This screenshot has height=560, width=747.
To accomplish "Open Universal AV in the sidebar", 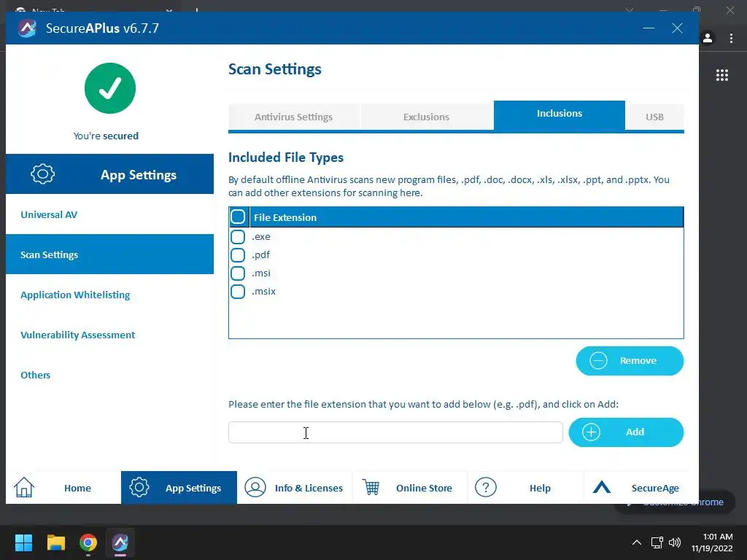I will click(x=109, y=214).
